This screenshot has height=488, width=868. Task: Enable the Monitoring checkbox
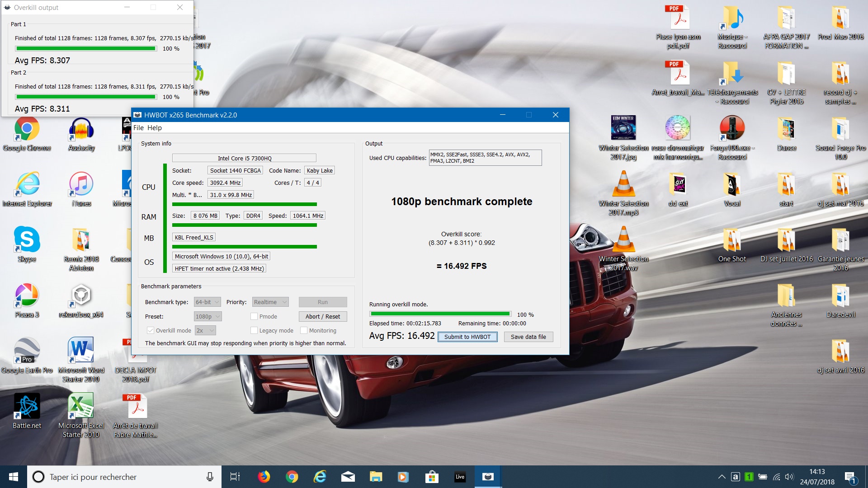(304, 331)
